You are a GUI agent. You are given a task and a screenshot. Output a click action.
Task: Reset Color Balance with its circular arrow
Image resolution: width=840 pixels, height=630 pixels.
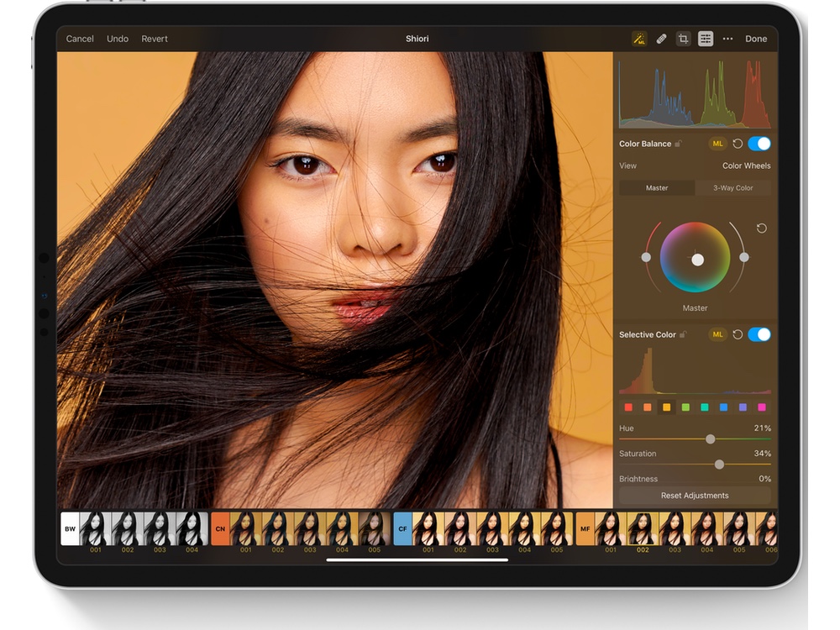point(738,144)
